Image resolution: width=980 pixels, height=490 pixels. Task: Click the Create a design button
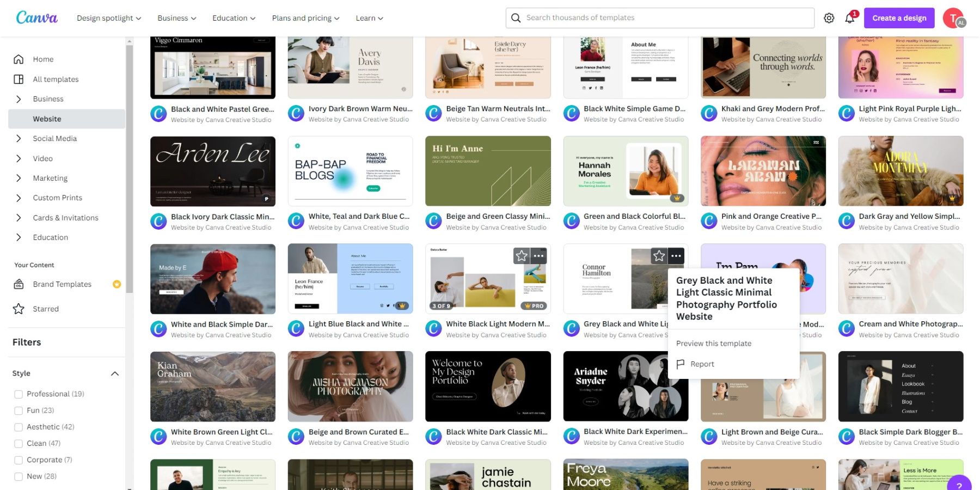tap(898, 17)
